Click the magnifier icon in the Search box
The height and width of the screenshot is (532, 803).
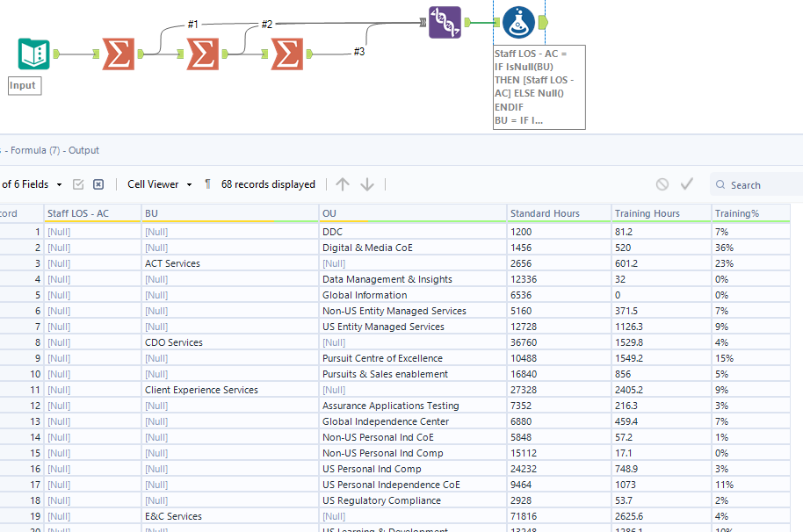[721, 184]
